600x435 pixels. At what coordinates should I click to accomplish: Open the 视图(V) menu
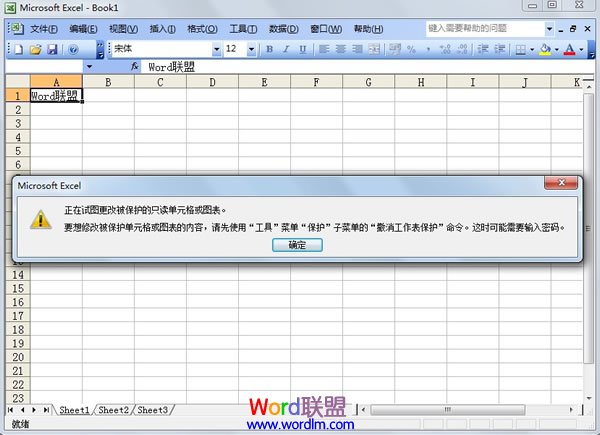click(x=123, y=29)
